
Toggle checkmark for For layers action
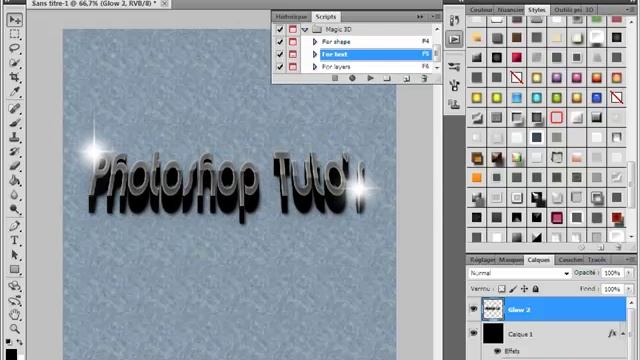280,67
